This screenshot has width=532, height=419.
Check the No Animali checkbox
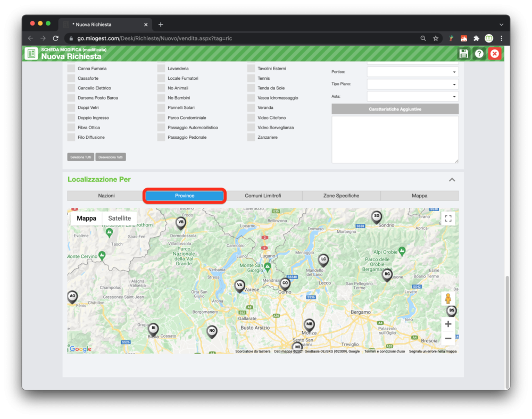coord(161,88)
